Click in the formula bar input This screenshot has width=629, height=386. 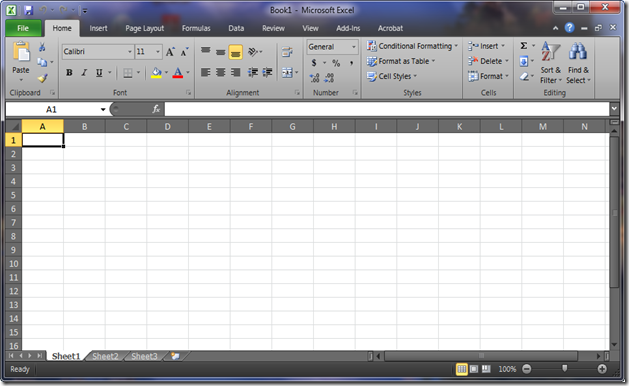[387, 109]
